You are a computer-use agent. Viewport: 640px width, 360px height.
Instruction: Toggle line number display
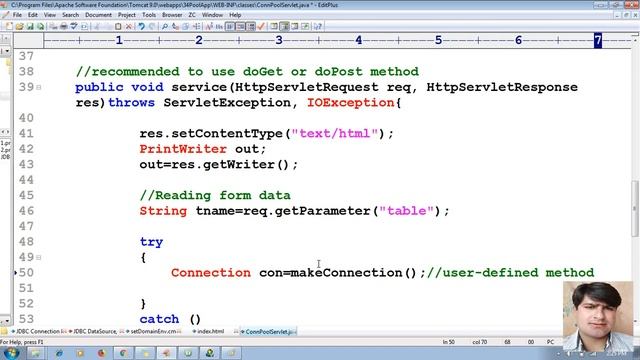tap(240, 26)
